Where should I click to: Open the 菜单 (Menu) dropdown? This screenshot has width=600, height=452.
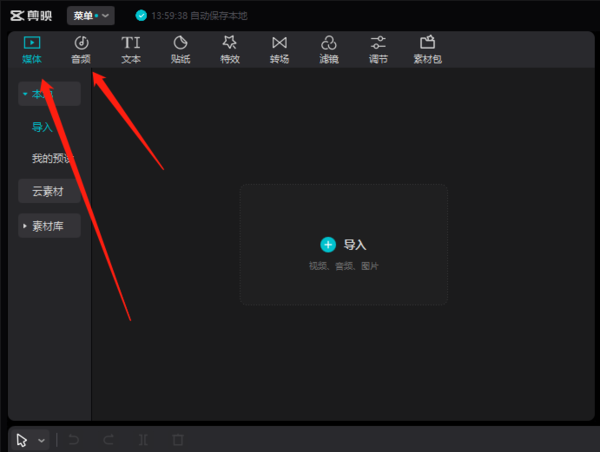coord(91,16)
